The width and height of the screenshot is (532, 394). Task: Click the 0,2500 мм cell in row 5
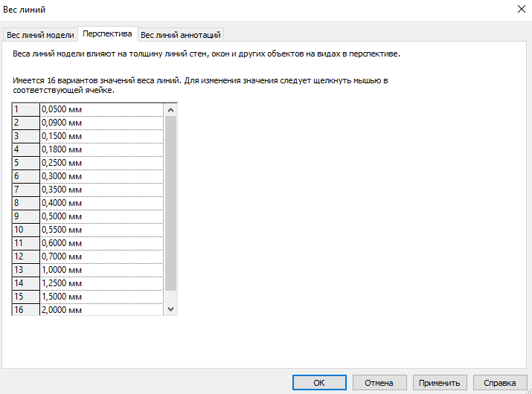pyautogui.click(x=101, y=163)
